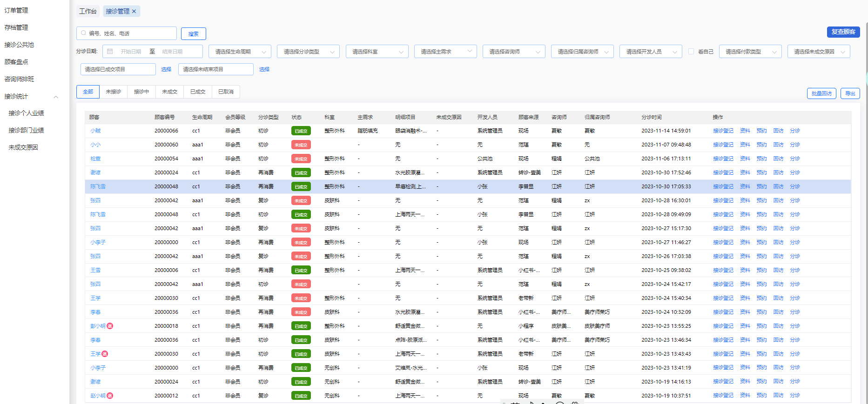Click the 分诊时间 column header
The height and width of the screenshot is (404, 868).
[x=651, y=117]
